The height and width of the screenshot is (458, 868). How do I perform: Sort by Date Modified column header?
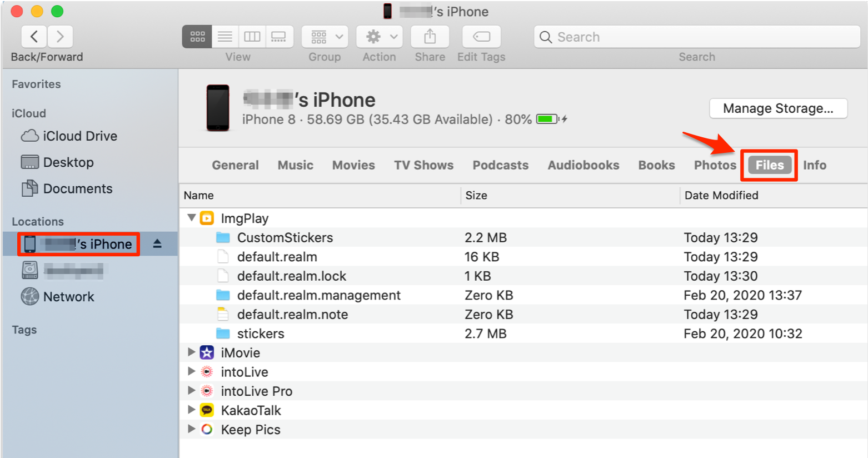pyautogui.click(x=774, y=195)
